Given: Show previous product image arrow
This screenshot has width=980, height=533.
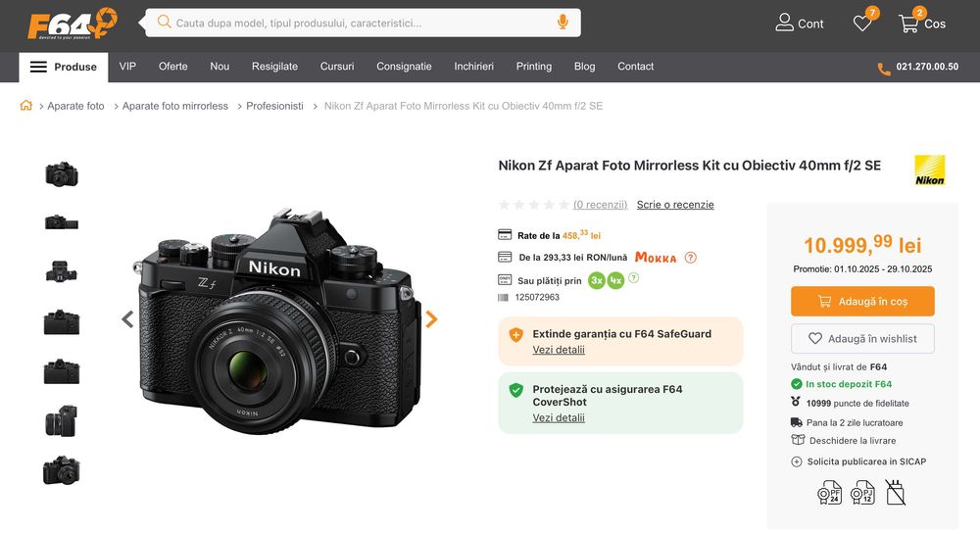Looking at the screenshot, I should point(127,319).
